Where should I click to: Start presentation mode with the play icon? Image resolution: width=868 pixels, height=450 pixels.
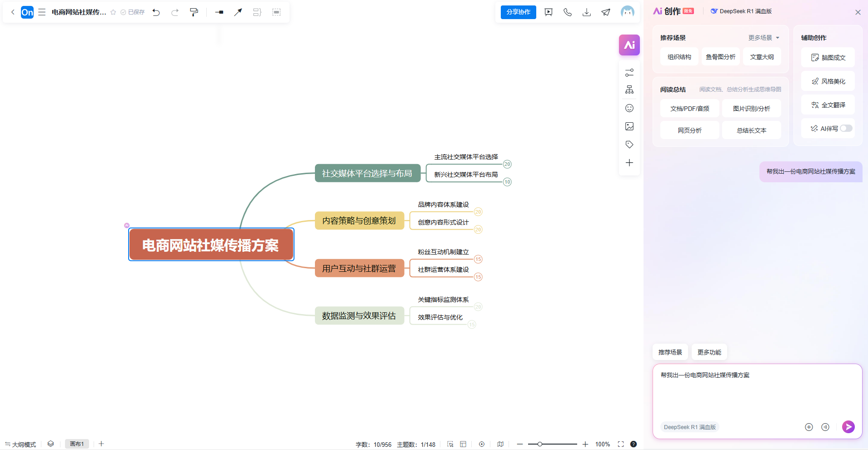tap(549, 12)
